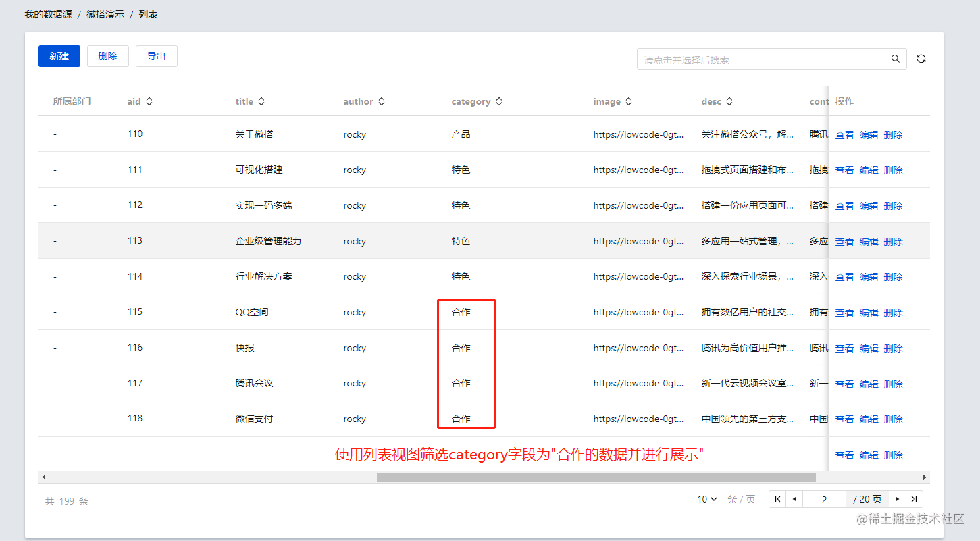View row 117 腾讯会议
980x541 pixels.
[844, 384]
